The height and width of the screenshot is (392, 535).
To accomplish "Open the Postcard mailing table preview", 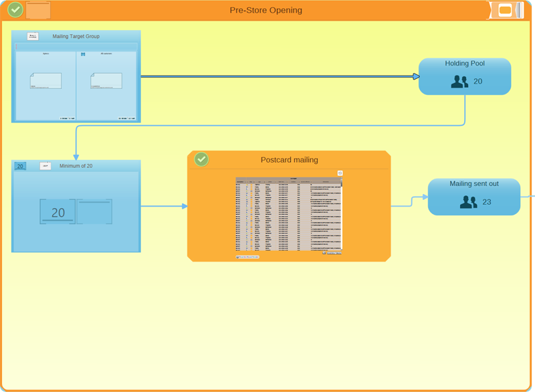I will 289,214.
